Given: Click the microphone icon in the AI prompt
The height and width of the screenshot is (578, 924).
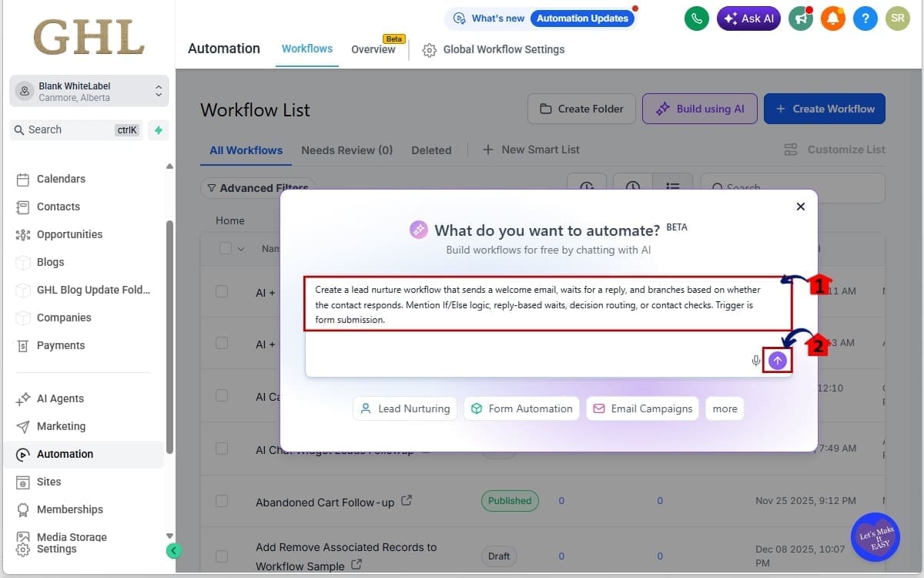Looking at the screenshot, I should 756,361.
